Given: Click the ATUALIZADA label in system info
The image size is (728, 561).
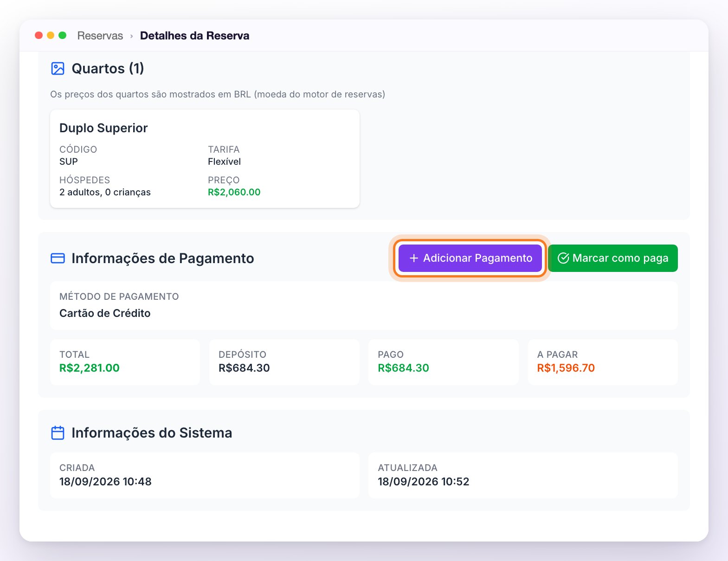Looking at the screenshot, I should click(x=407, y=468).
